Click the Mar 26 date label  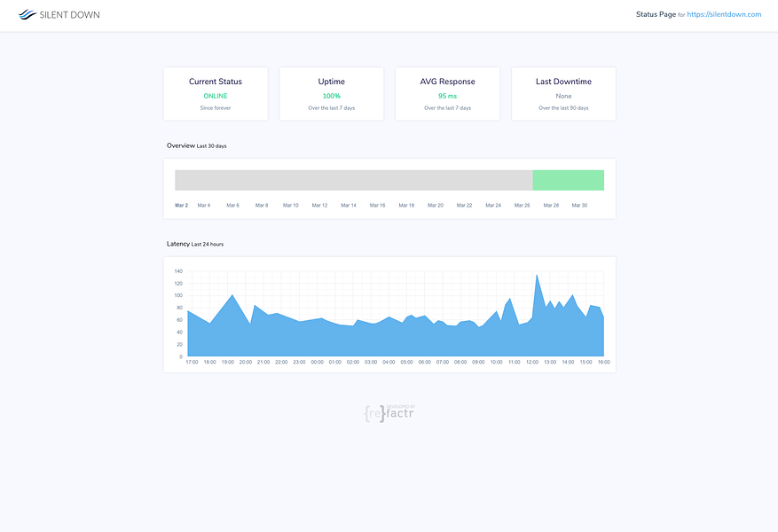pos(522,206)
